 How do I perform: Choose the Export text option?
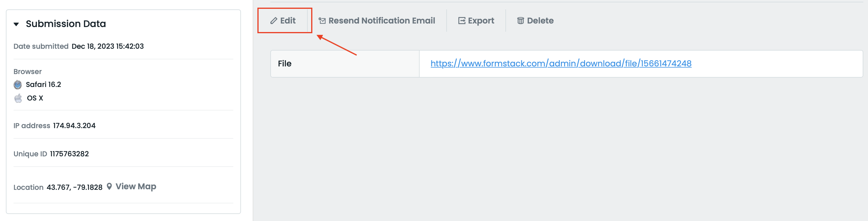pos(481,21)
